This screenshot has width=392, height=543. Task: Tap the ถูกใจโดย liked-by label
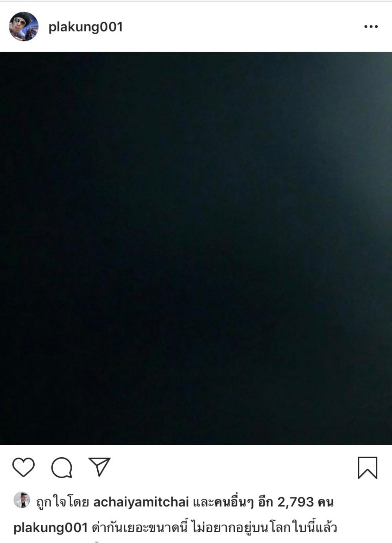click(x=62, y=502)
